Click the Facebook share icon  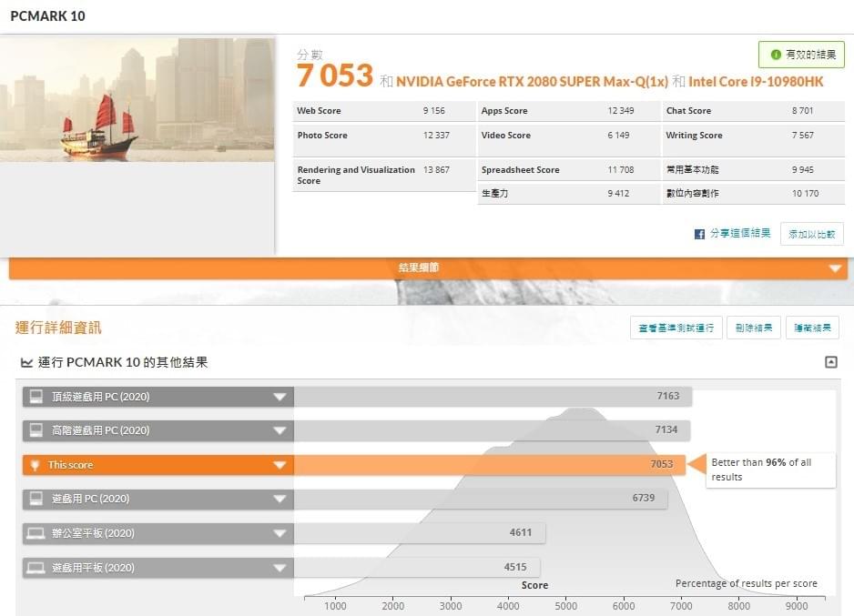coord(699,234)
